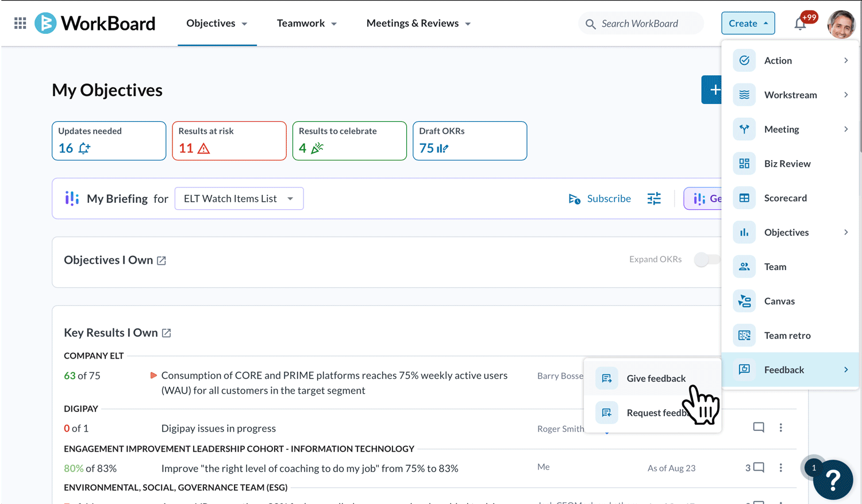Open more options for coaching key result

(780, 468)
